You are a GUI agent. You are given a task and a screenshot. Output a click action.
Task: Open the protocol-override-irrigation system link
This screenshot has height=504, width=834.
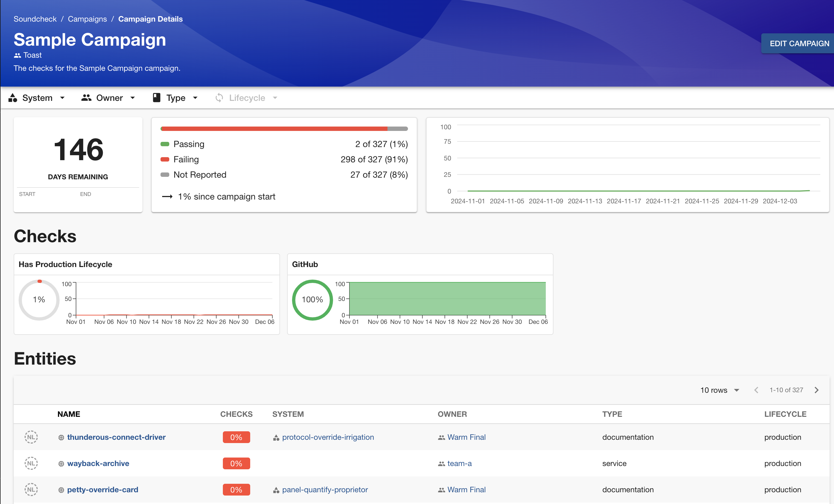click(x=328, y=437)
